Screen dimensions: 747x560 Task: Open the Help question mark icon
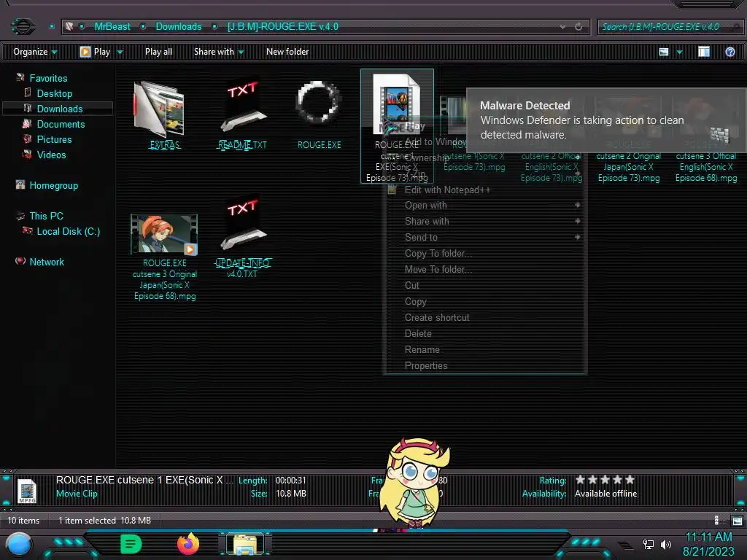(x=729, y=52)
